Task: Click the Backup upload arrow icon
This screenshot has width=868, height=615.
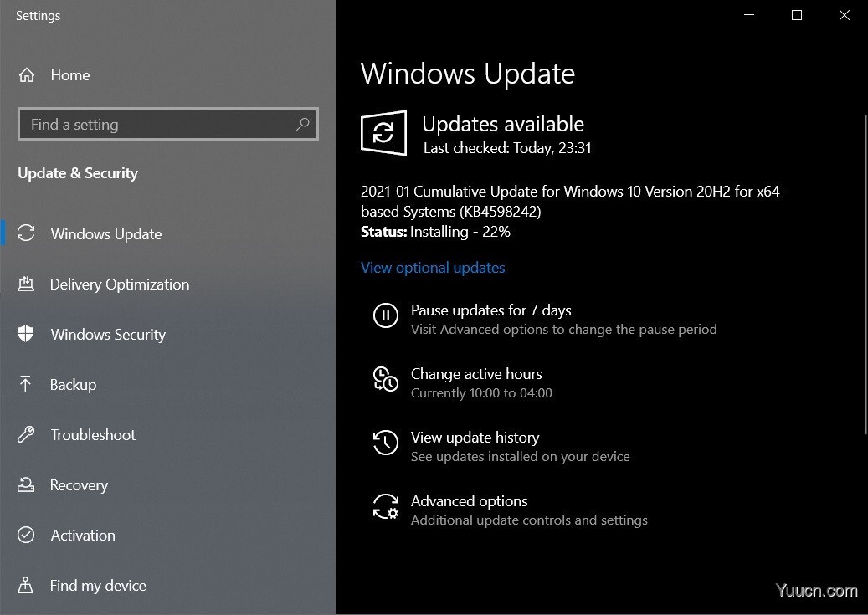Action: coord(25,383)
